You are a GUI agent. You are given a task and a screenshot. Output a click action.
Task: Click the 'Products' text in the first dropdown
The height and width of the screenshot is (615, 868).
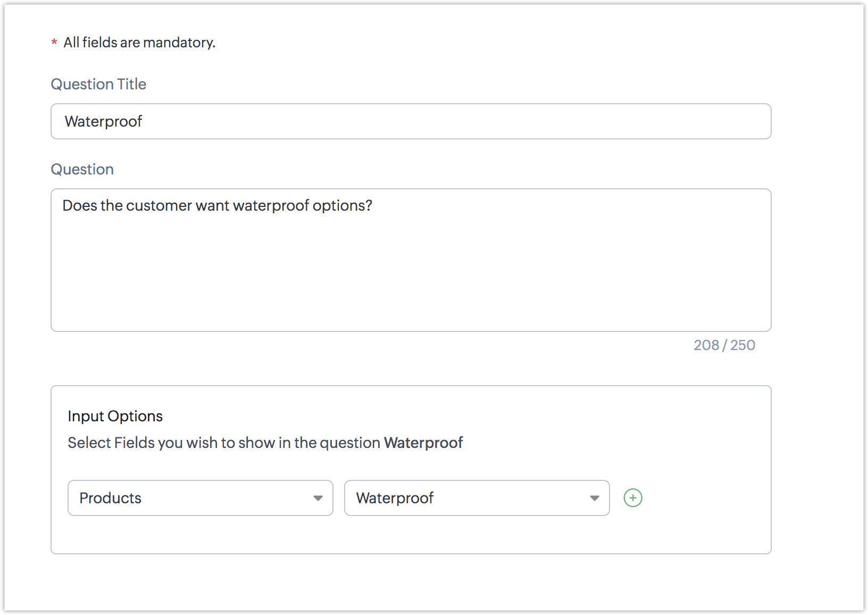click(110, 498)
